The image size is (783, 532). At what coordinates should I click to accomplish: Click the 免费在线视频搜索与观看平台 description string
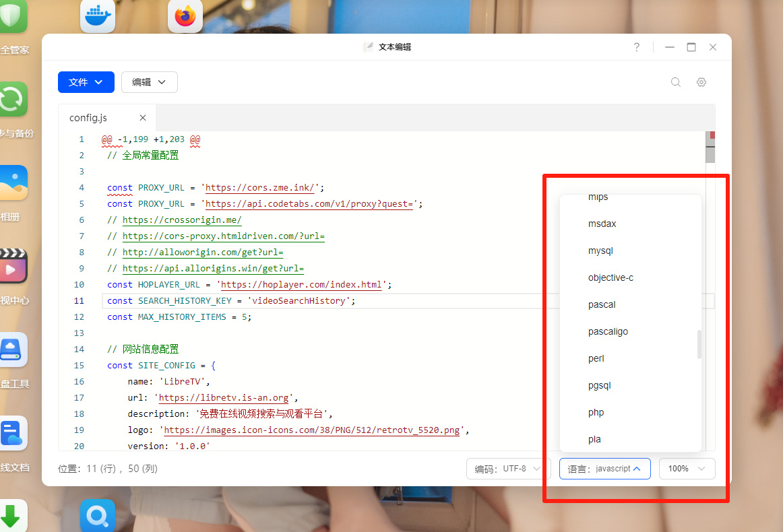[261, 413]
